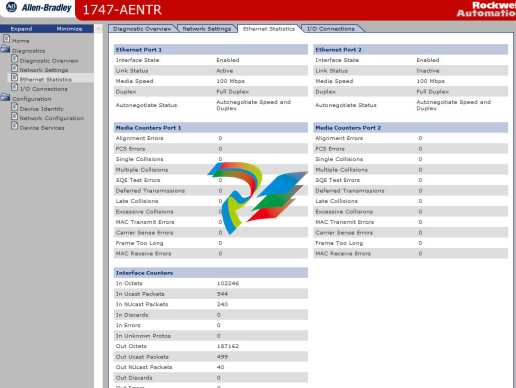Click Port 1 Interface State value Enabled
Screen dimensions: 516x388
pos(228,60)
